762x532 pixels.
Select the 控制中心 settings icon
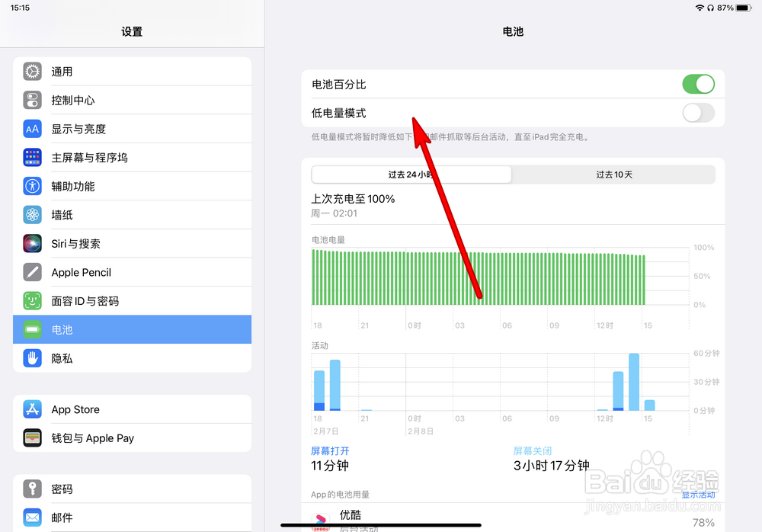click(32, 100)
